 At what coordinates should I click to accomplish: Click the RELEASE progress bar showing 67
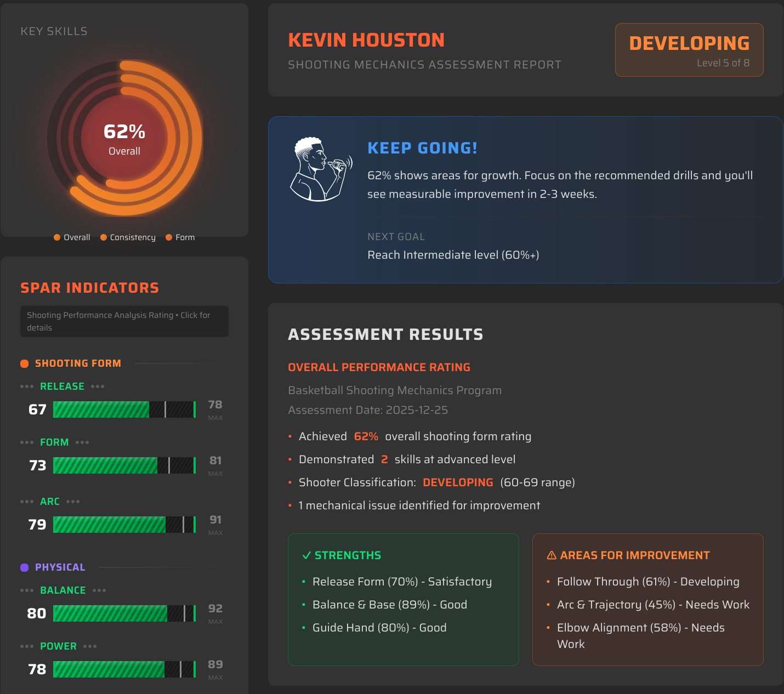tap(124, 409)
